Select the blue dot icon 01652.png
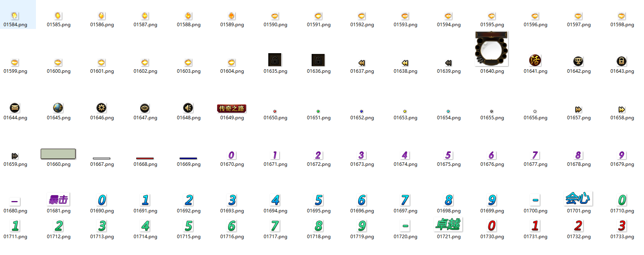The width and height of the screenshot is (644, 255). click(x=362, y=111)
